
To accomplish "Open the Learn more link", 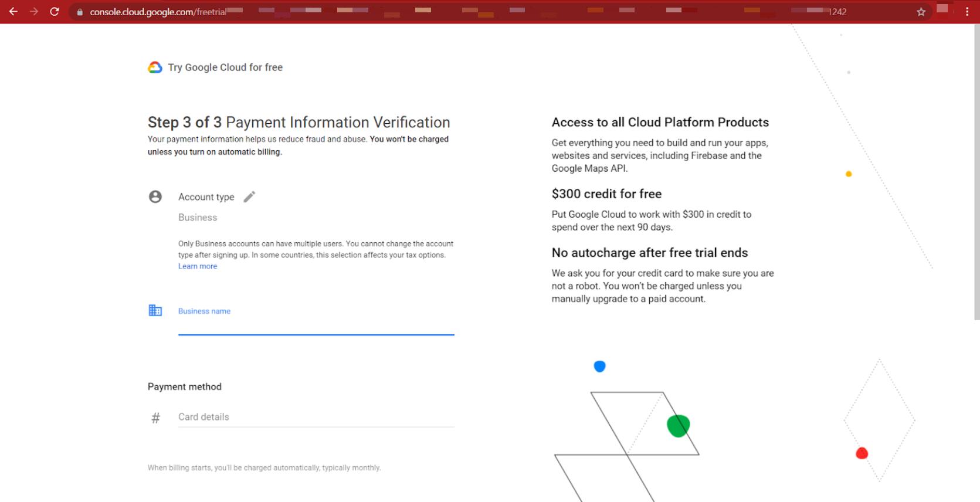I will (198, 266).
